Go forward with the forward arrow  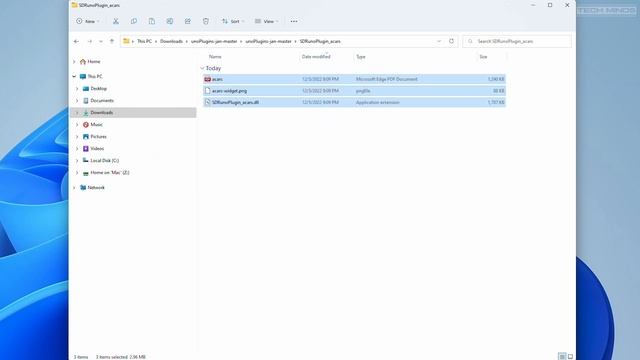tap(89, 41)
